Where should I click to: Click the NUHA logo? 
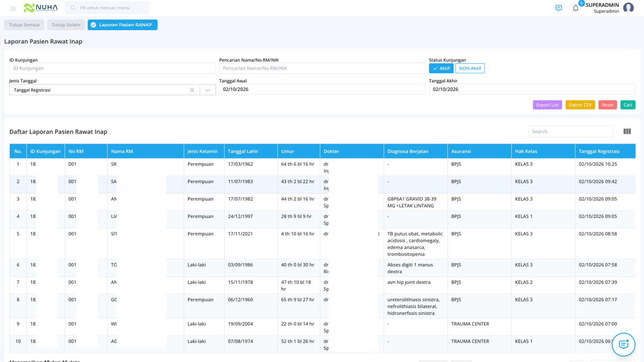41,8
